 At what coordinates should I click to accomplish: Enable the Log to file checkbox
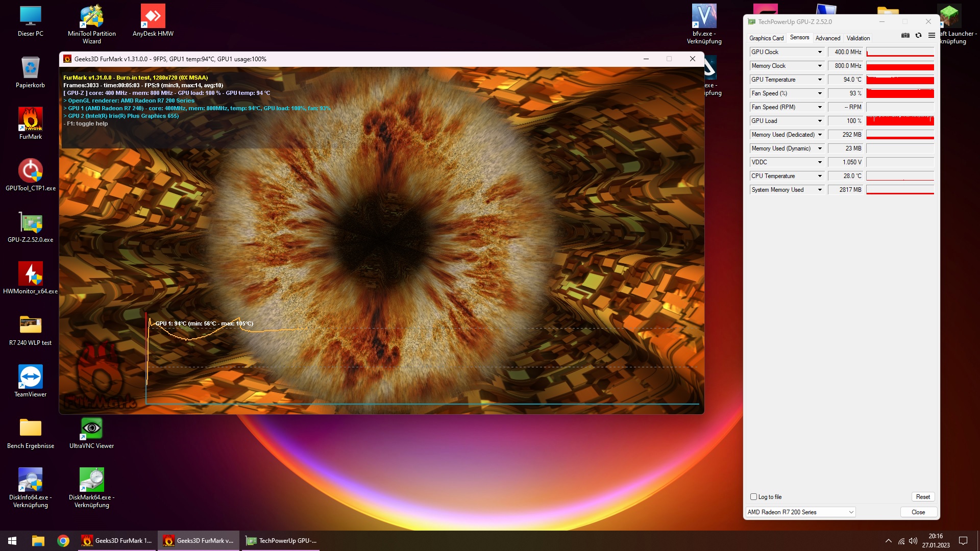753,497
